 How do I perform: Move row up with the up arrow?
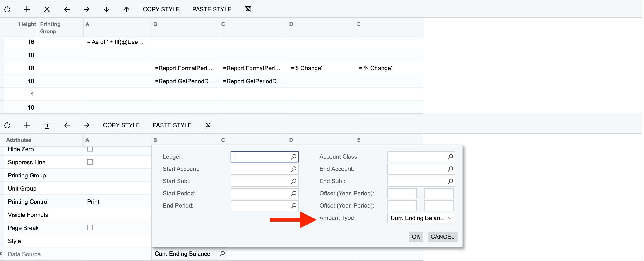[x=127, y=9]
